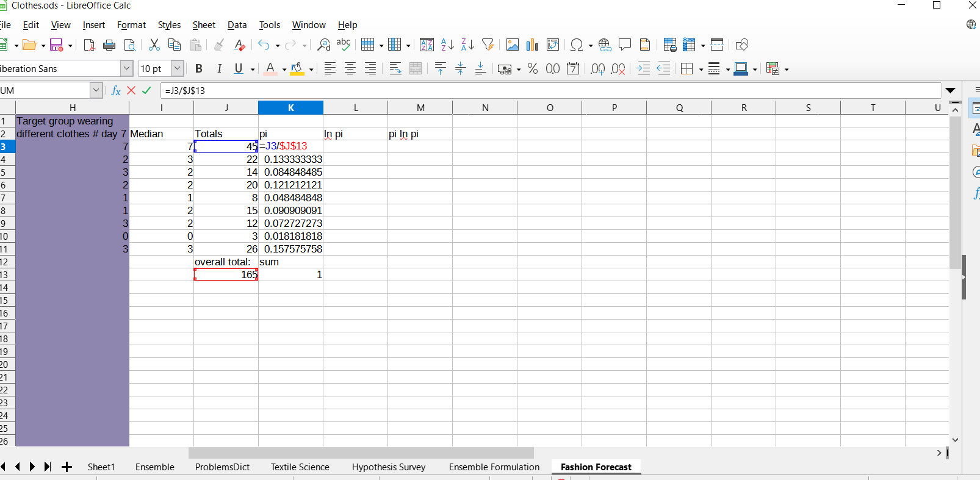Open the Tools menu
Image resolution: width=980 pixels, height=480 pixels.
[270, 25]
